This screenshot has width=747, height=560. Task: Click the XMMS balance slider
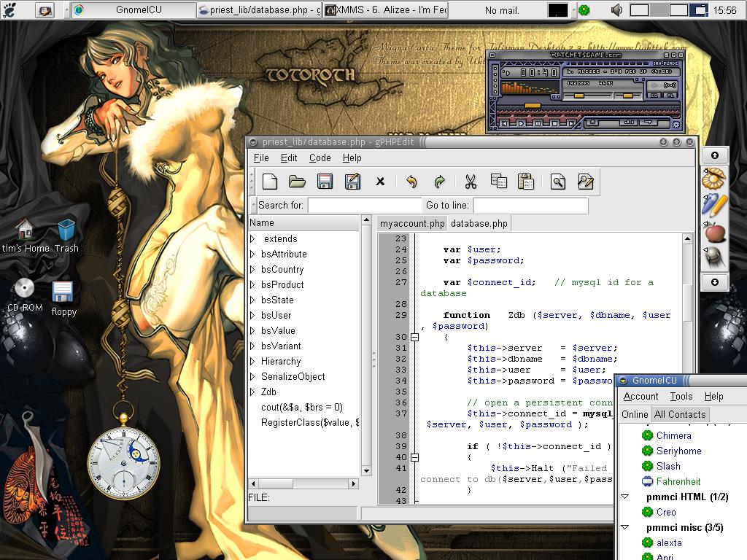(628, 96)
